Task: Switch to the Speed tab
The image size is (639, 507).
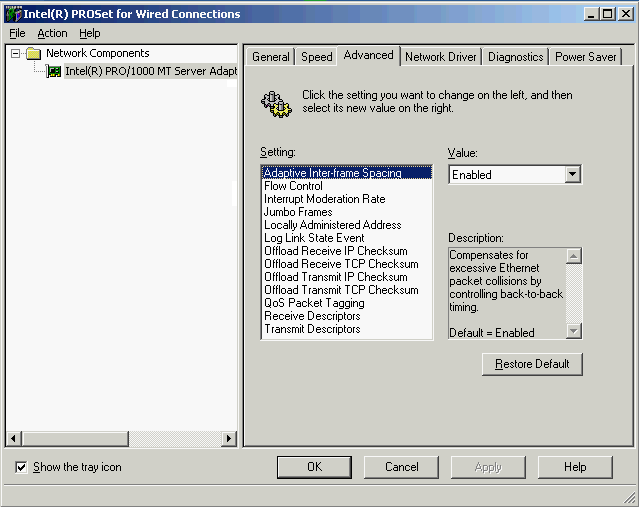Action: (x=317, y=57)
